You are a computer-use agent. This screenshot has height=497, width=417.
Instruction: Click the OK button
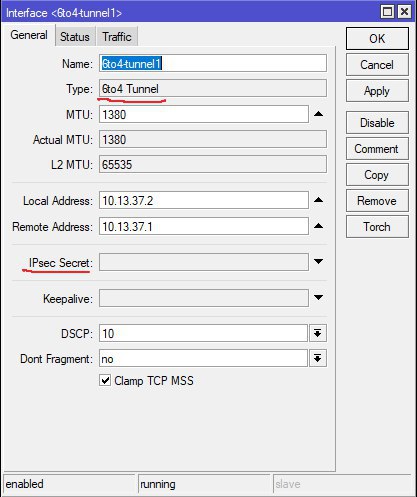tap(377, 39)
